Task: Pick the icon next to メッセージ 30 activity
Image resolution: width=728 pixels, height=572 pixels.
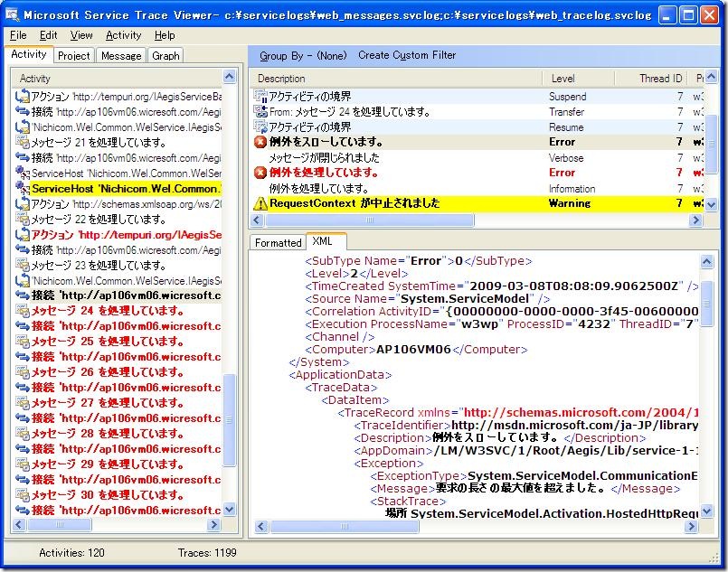Action: click(x=23, y=494)
